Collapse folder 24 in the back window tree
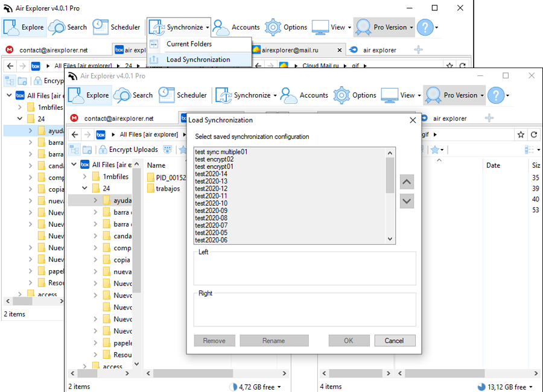Screen dimensions: 543x392 [x=20, y=118]
